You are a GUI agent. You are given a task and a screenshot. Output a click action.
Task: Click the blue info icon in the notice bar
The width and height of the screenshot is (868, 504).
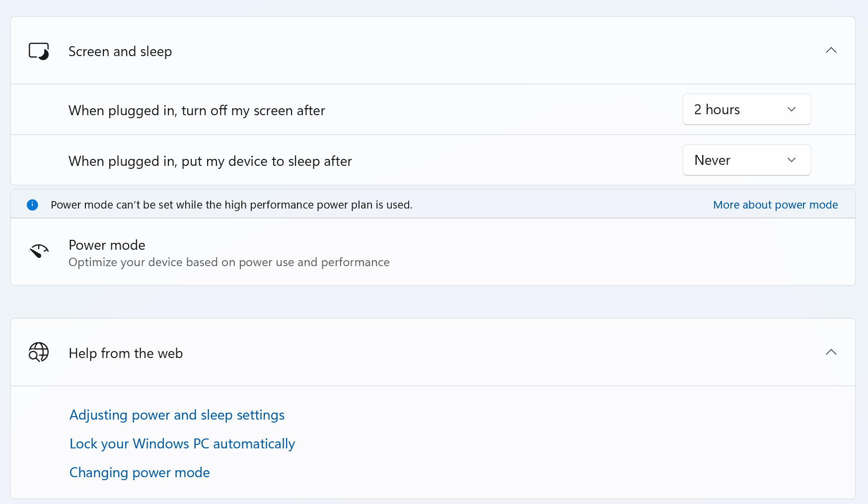(x=32, y=205)
